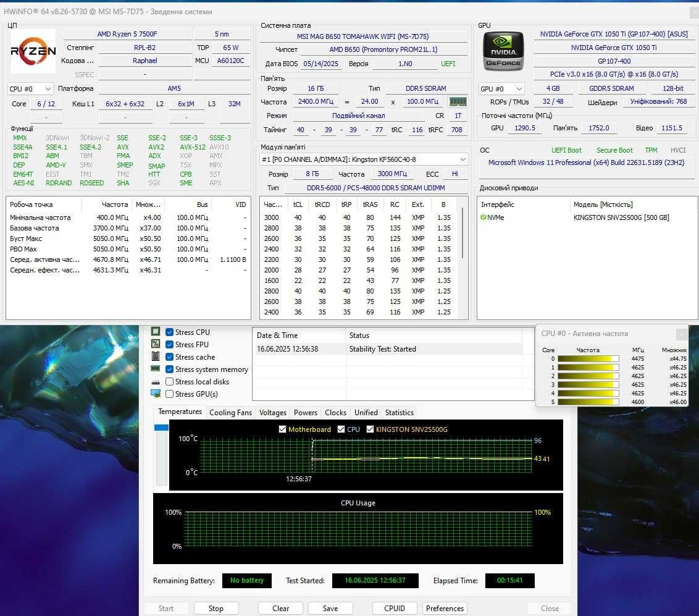The image size is (699, 616).
Task: Switch to the Temperatures tab
Action: [180, 411]
